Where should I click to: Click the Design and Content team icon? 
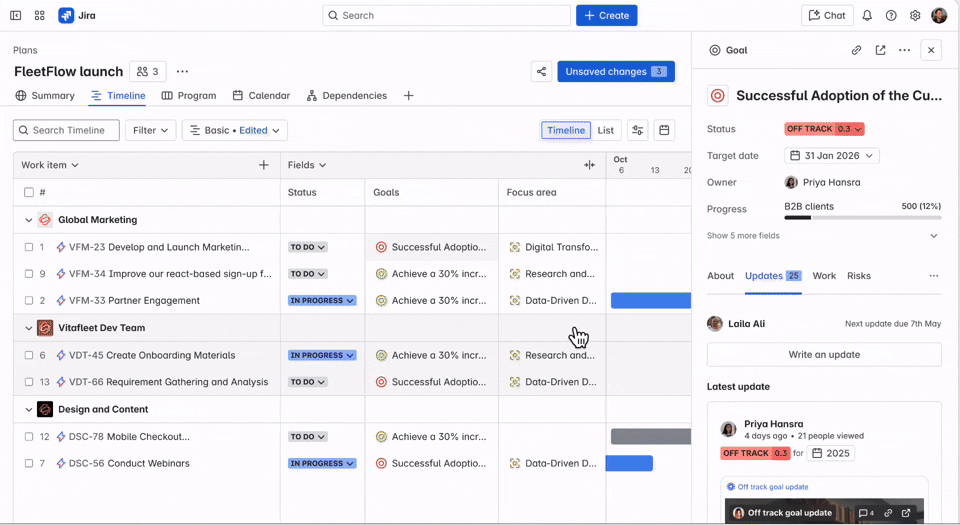45,409
